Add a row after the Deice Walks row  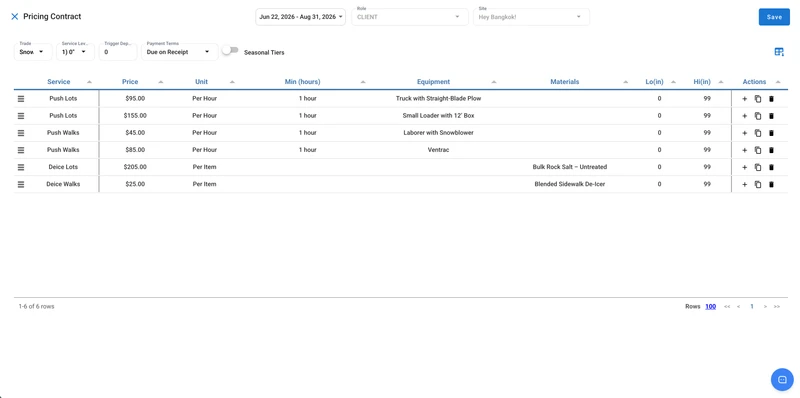point(744,184)
